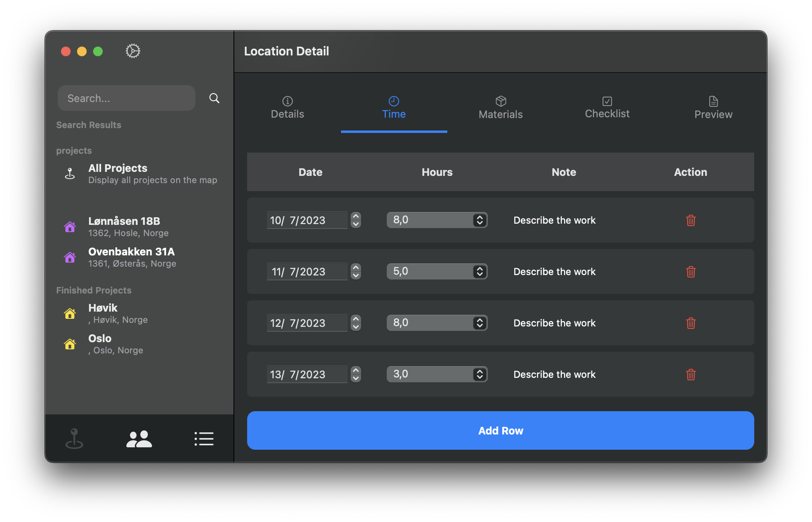The image size is (812, 522).
Task: Switch to the Materials tab
Action: 501,108
